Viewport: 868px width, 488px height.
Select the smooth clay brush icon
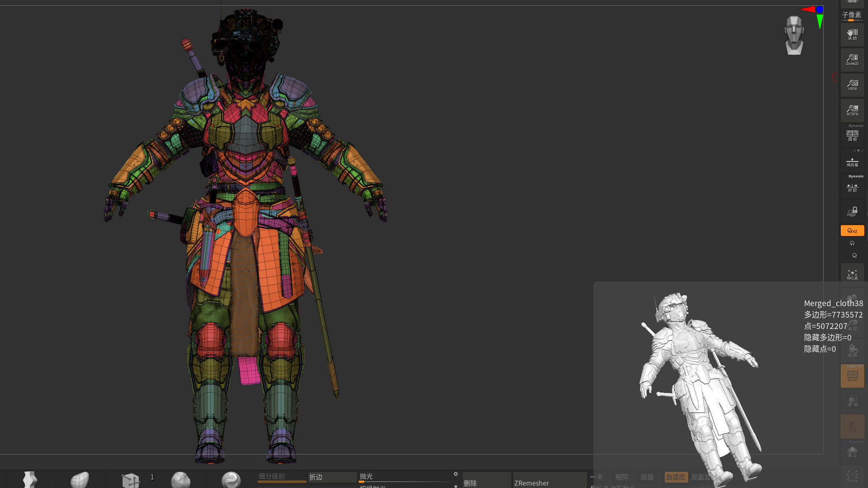tap(80, 479)
